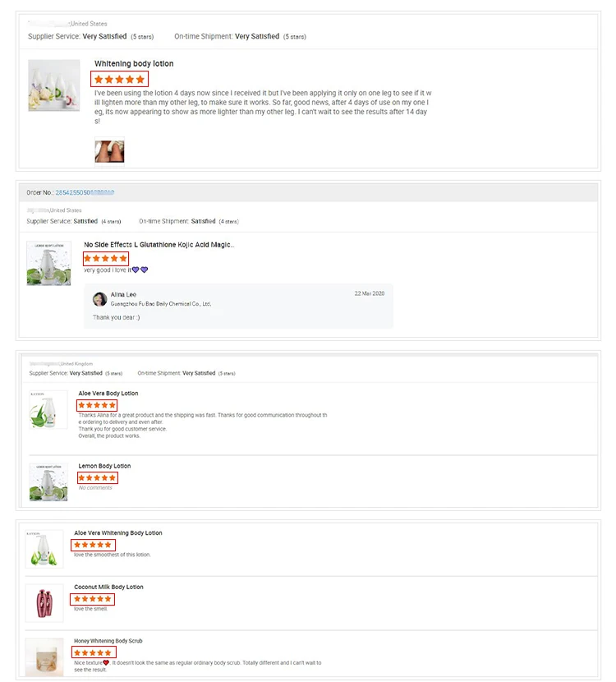Open the Aloe Vera Body Lotion title
The image size is (616, 682).
pos(108,394)
